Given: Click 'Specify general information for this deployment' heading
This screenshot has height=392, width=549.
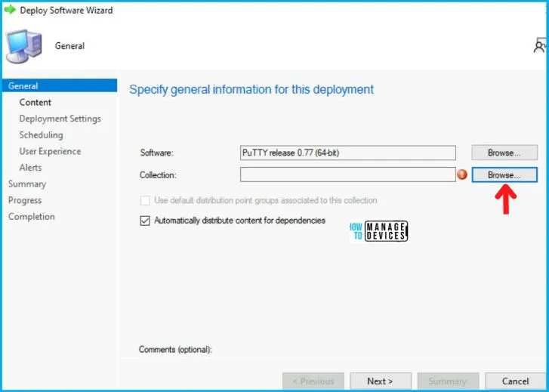Looking at the screenshot, I should [x=251, y=89].
